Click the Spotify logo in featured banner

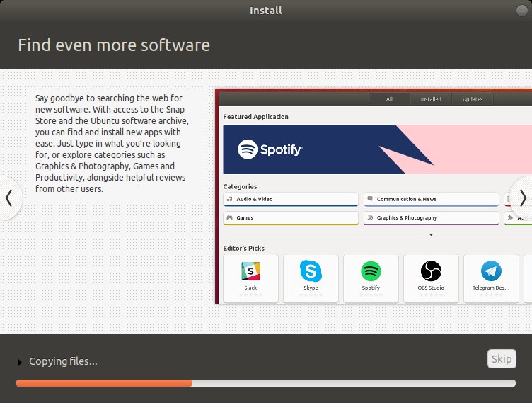click(270, 149)
